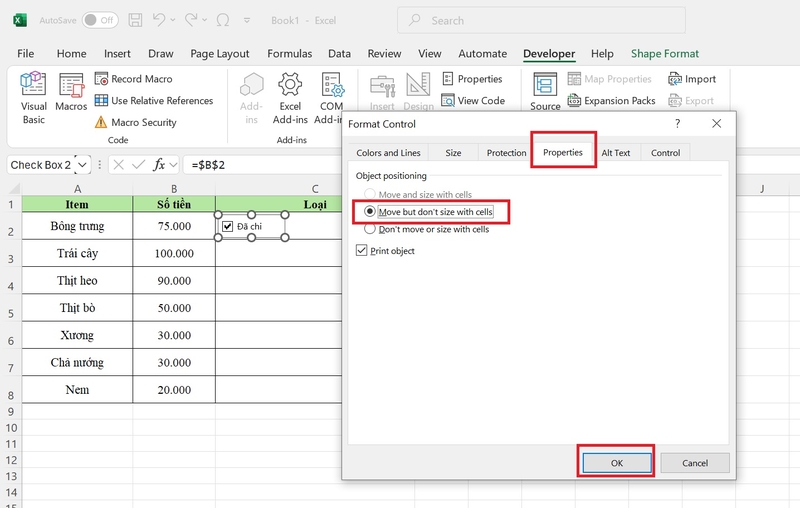Viewport: 800px width, 508px height.
Task: Undo the last action
Action: (x=159, y=20)
